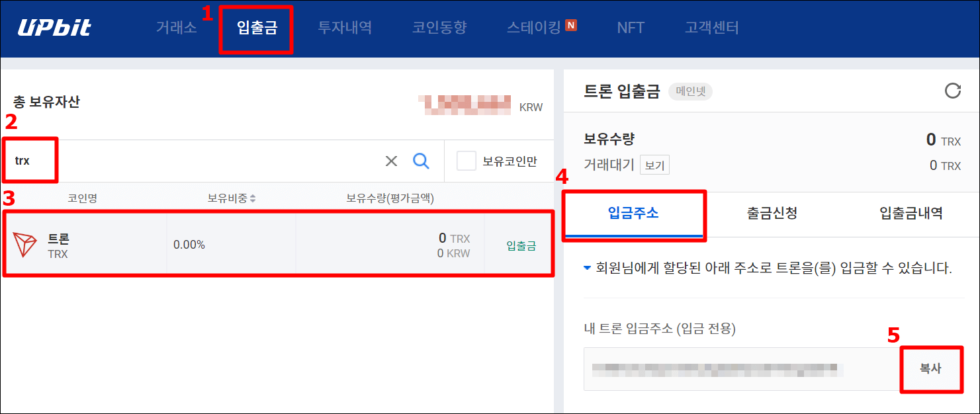The height and width of the screenshot is (414, 980).
Task: Click 보기 to view pending transactions
Action: pos(653,165)
